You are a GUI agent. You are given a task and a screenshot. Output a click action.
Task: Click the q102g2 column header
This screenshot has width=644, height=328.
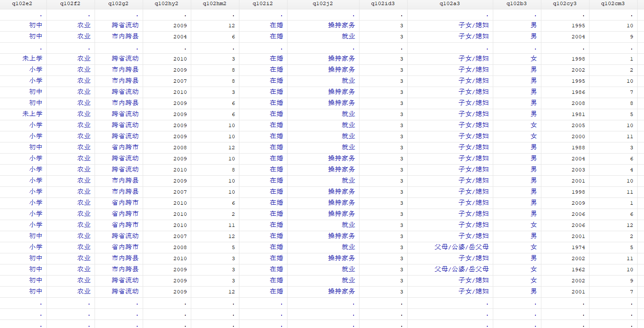[118, 4]
